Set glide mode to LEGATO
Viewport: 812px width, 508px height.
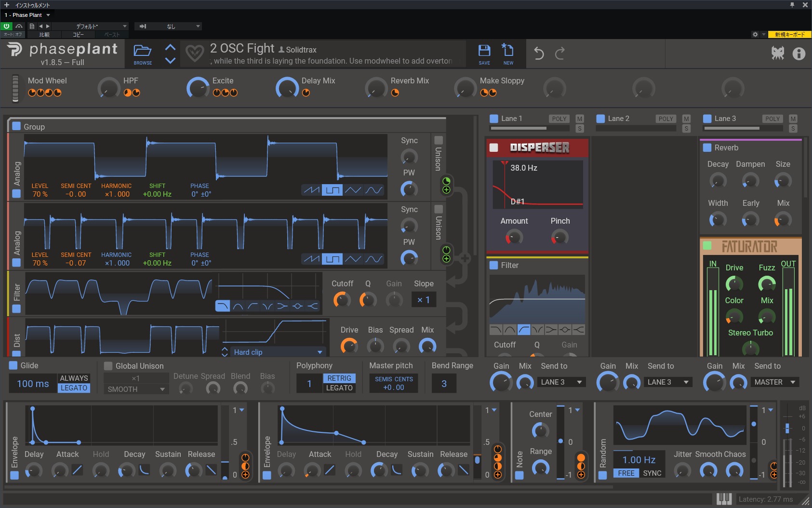tap(74, 388)
